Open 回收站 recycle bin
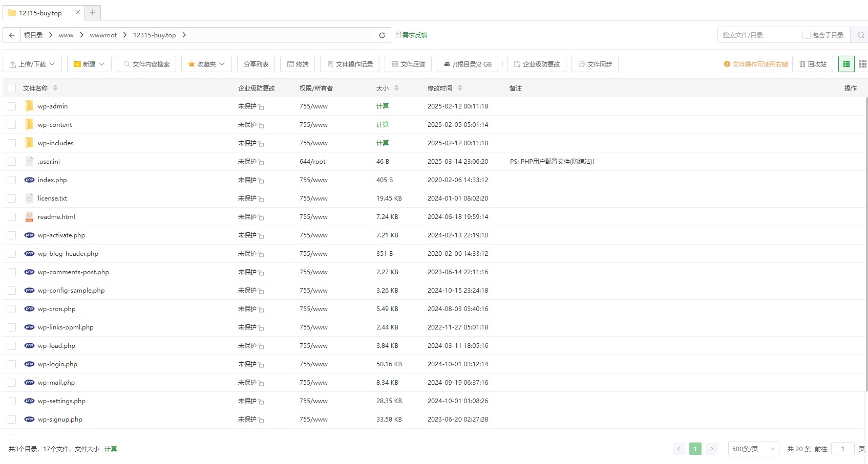This screenshot has width=868, height=464. coord(813,64)
